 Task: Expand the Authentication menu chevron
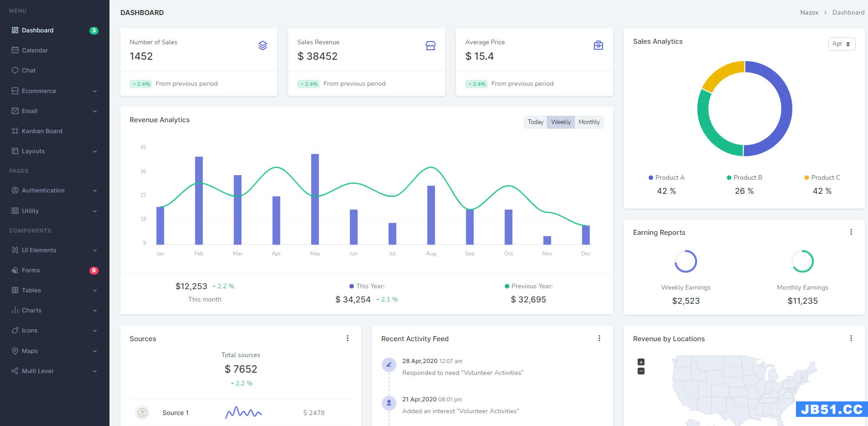95,191
